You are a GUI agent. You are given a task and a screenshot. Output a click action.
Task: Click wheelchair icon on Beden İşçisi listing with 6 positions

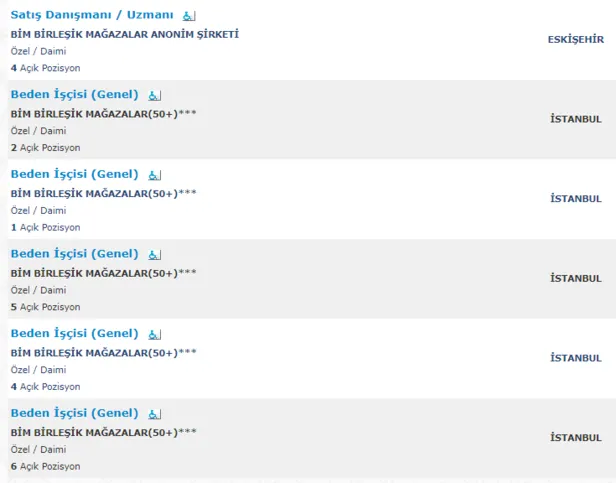coord(154,414)
